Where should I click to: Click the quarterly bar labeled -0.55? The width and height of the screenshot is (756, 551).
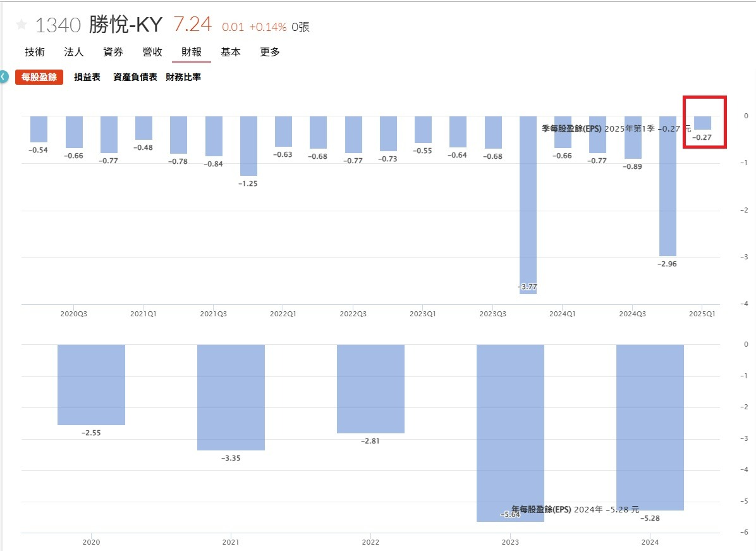[x=423, y=129]
